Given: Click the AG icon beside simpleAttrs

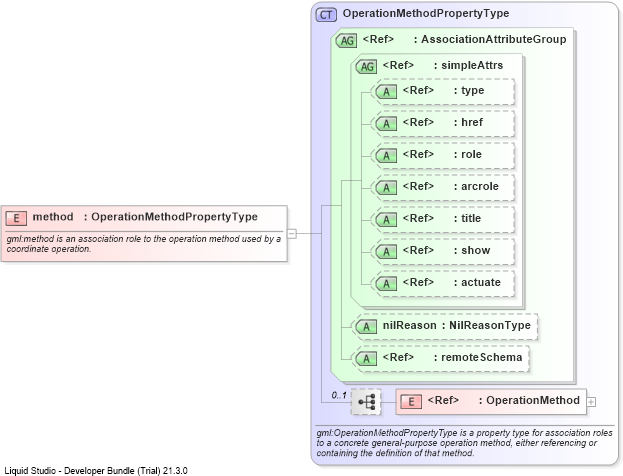Looking at the screenshot, I should (x=366, y=66).
